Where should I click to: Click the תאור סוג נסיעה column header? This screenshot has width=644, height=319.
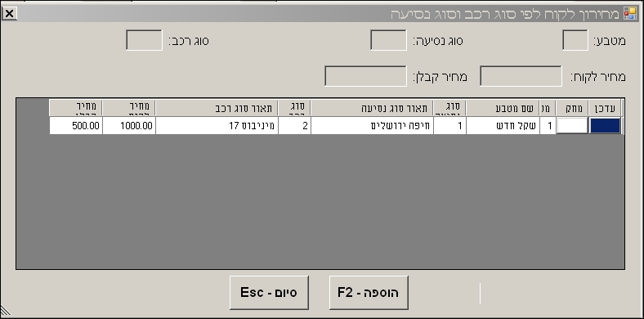(x=372, y=108)
